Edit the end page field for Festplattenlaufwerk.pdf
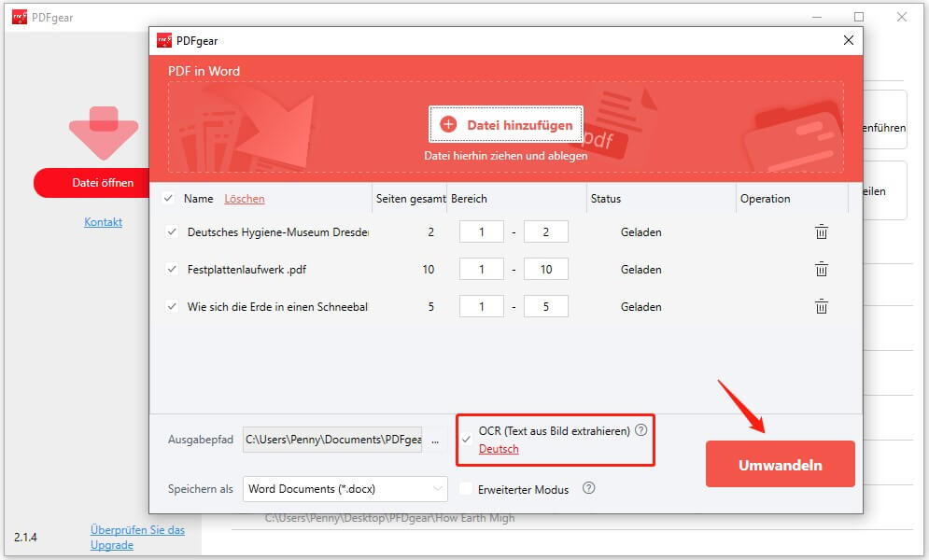The height and width of the screenshot is (560, 929). pos(546,269)
